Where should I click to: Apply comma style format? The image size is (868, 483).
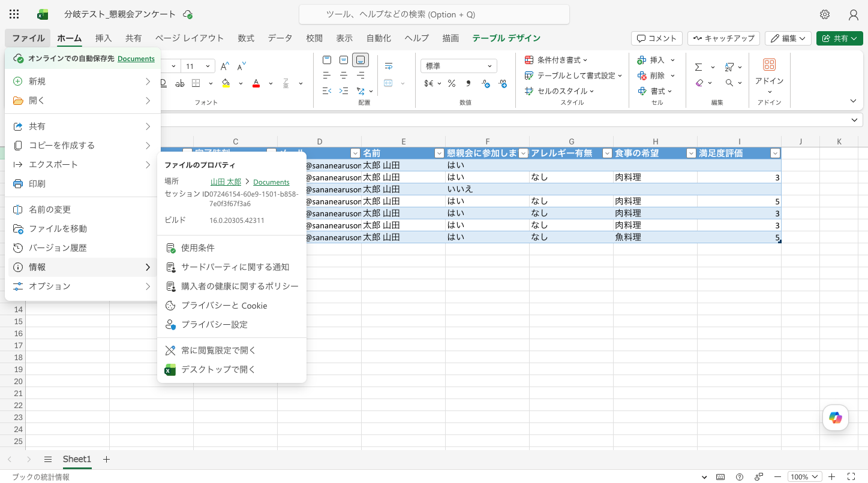click(x=468, y=83)
